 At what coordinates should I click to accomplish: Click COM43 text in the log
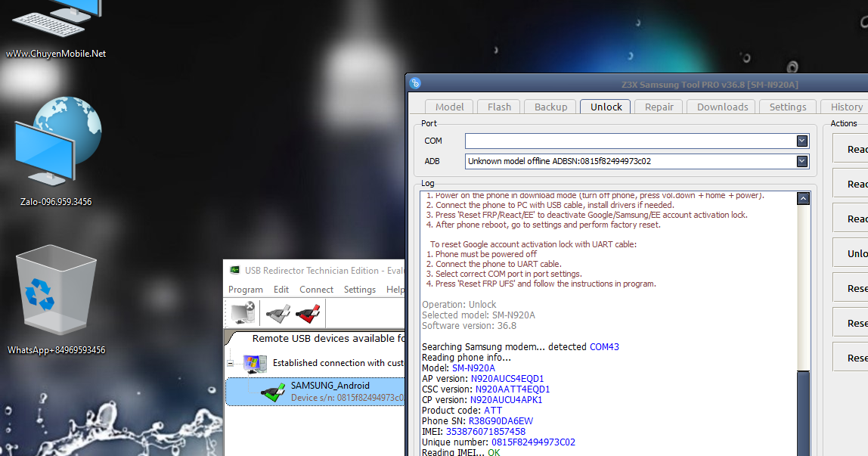604,347
